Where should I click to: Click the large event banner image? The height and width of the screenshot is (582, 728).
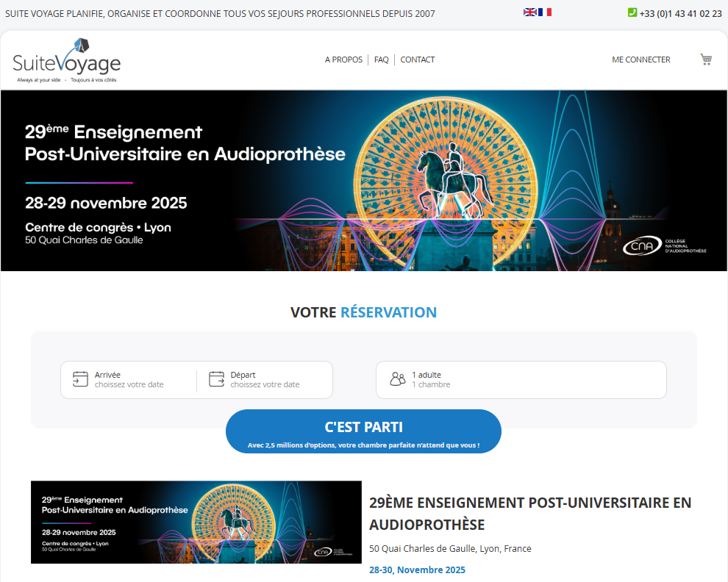[363, 181]
